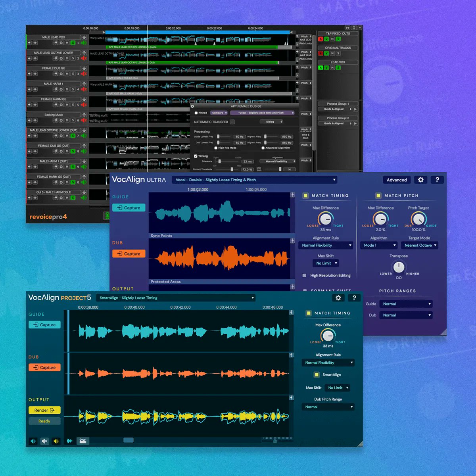Enable High Res Mode in Revoice Pro
Viewport: 476px width, 476px height.
click(x=215, y=148)
